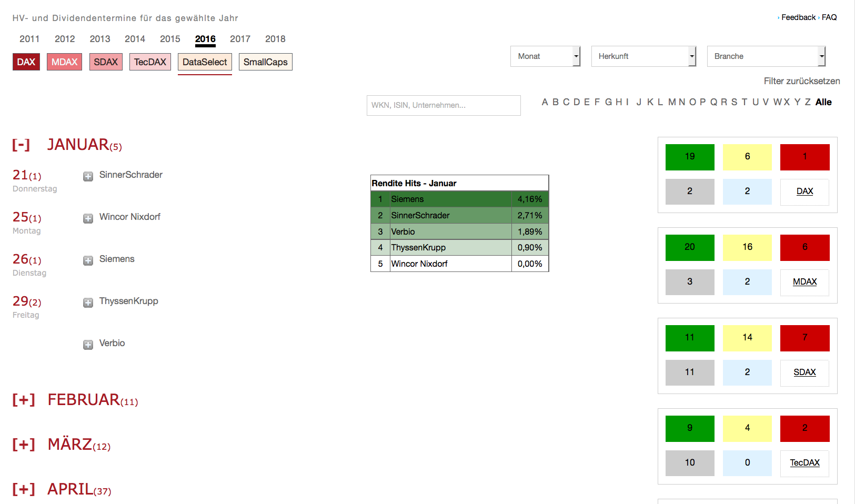Viewport: 855px width, 504px height.
Task: Toggle the DataSelect filter
Action: pos(205,62)
